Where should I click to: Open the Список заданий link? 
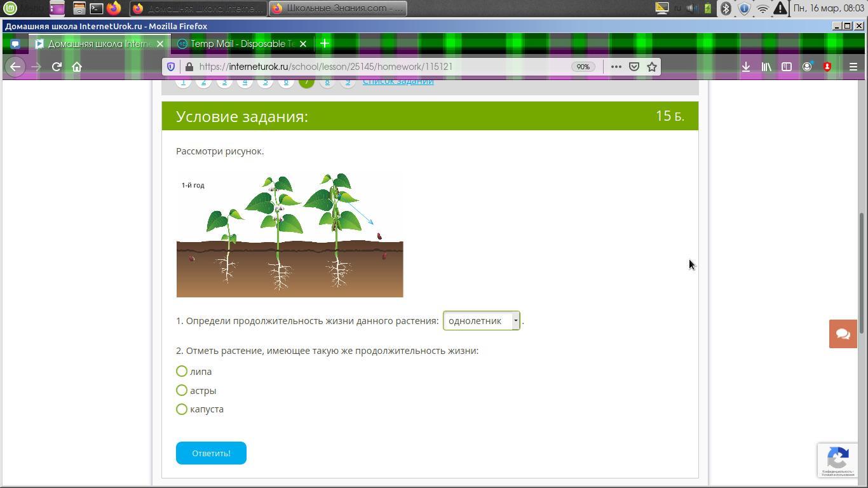click(398, 81)
